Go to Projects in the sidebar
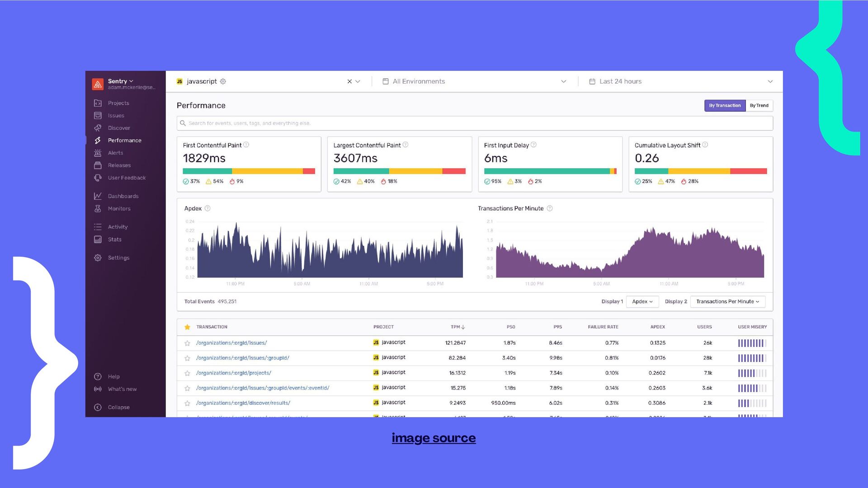868x488 pixels. (118, 103)
